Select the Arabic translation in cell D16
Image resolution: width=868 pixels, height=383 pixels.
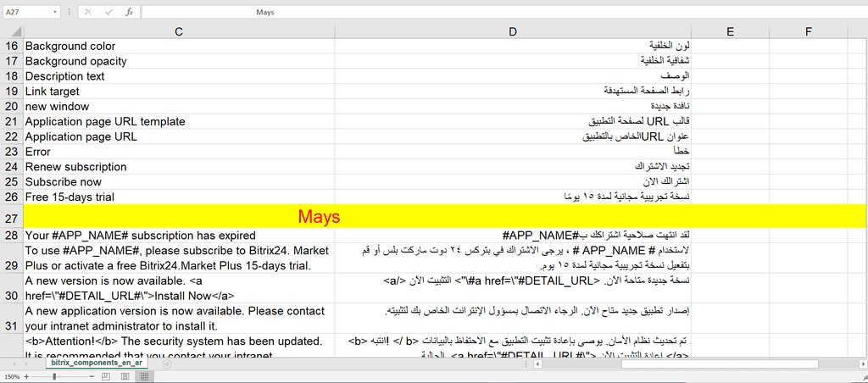513,46
